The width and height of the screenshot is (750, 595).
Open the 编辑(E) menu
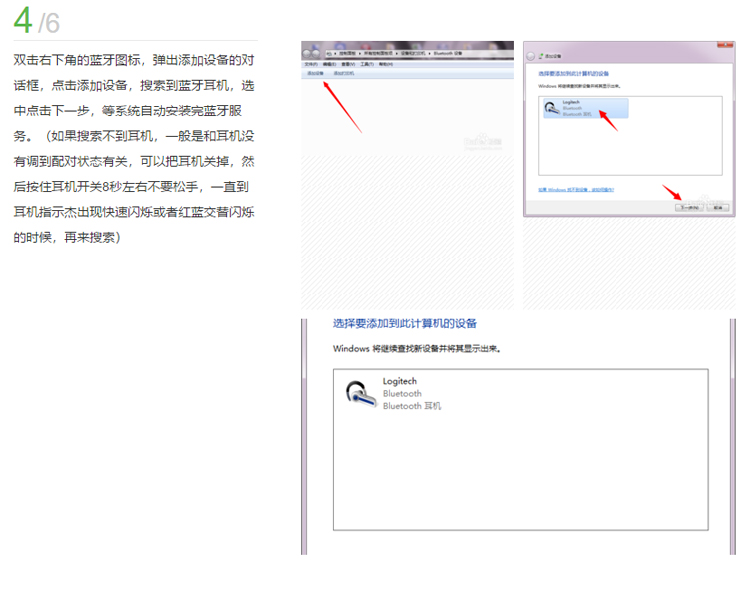[x=328, y=64]
